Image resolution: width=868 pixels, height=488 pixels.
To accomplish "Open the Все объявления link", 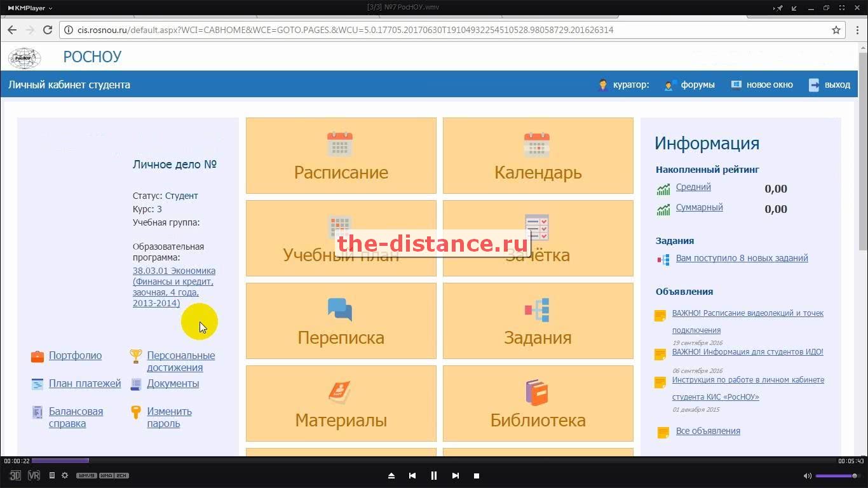I will tap(708, 431).
